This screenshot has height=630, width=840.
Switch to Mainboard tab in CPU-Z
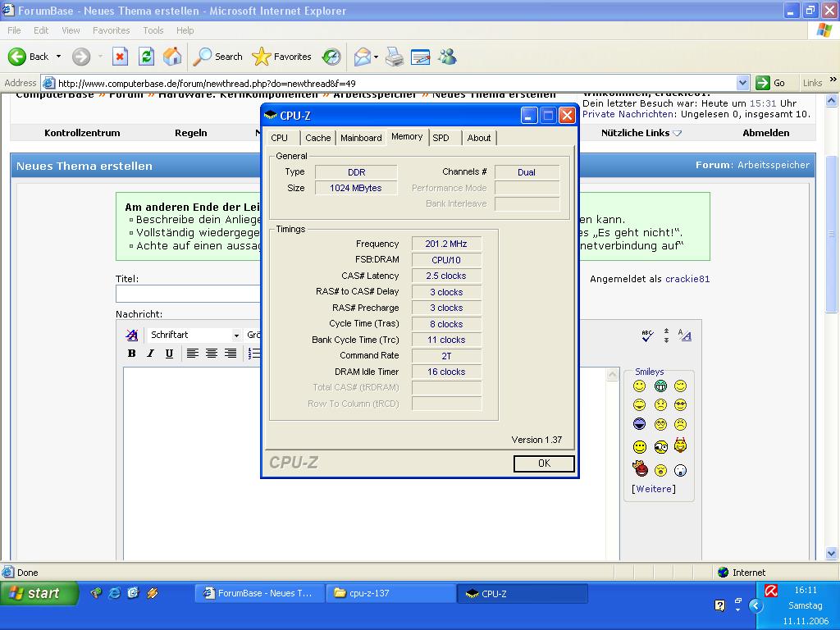point(361,138)
